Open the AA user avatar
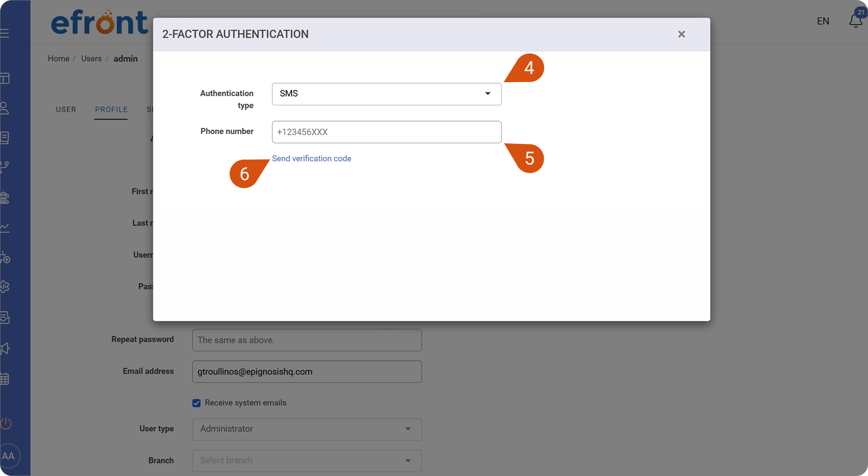This screenshot has width=868, height=476. (x=8, y=456)
